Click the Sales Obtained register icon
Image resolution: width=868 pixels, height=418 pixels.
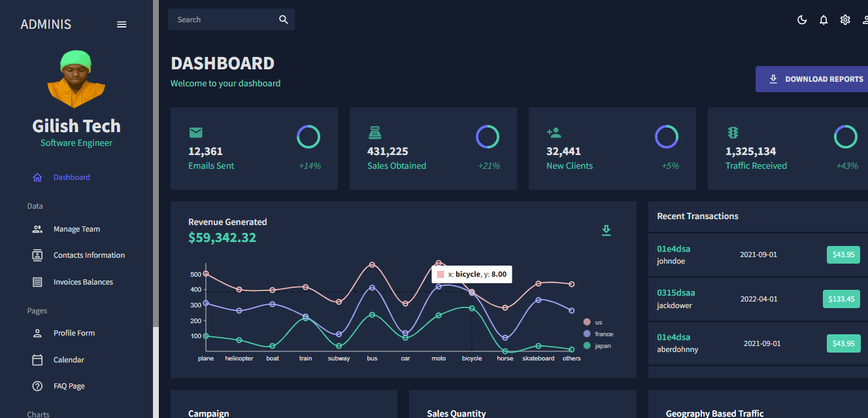pos(375,133)
